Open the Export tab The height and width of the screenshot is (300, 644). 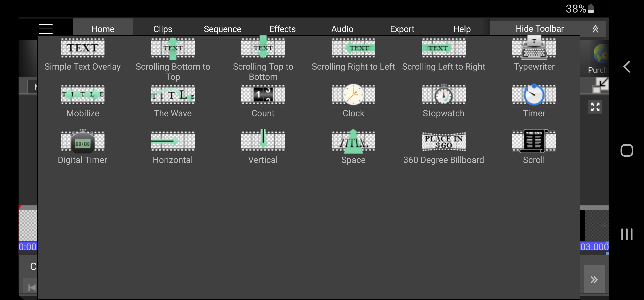402,29
